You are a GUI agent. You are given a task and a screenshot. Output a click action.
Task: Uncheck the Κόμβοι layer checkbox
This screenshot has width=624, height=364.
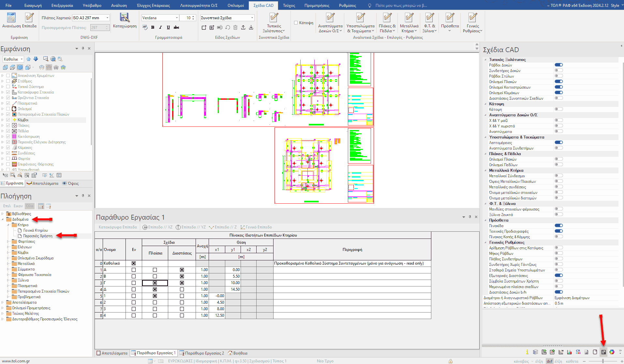click(8, 120)
